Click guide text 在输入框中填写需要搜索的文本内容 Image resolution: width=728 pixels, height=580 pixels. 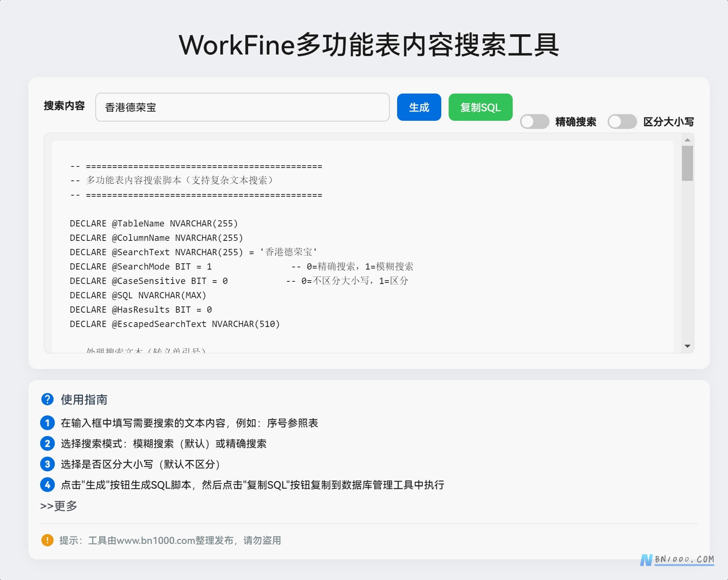pos(143,423)
